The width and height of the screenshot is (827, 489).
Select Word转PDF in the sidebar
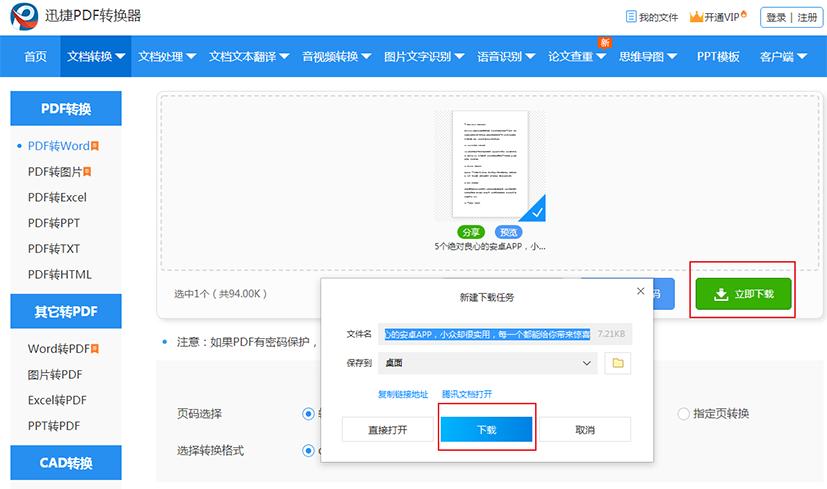tap(59, 349)
